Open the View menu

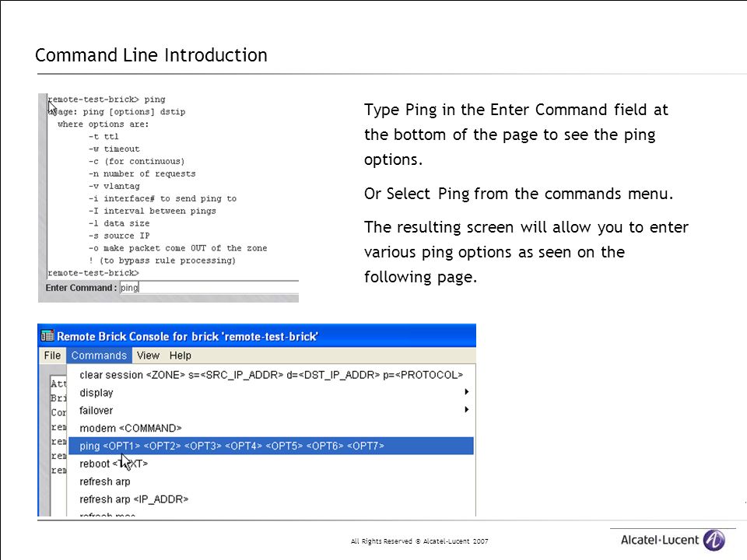(x=148, y=355)
